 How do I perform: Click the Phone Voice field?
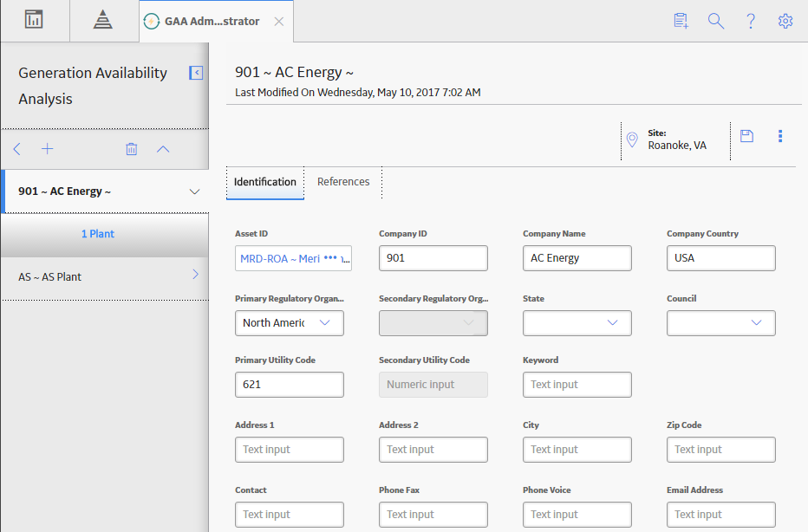[577, 515]
